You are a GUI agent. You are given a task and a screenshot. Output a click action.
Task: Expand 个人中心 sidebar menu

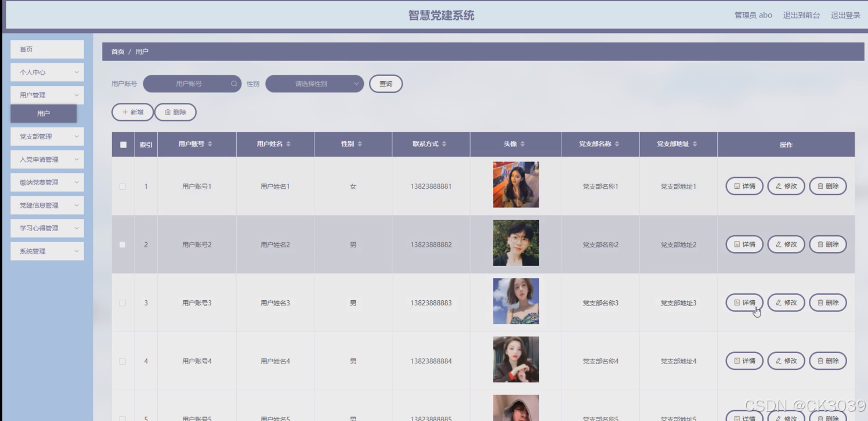47,72
